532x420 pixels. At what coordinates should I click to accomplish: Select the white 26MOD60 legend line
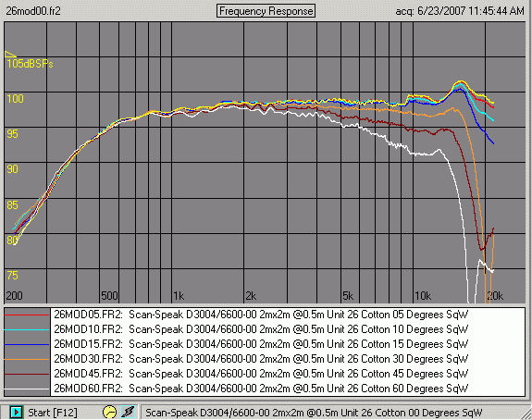tap(27, 389)
